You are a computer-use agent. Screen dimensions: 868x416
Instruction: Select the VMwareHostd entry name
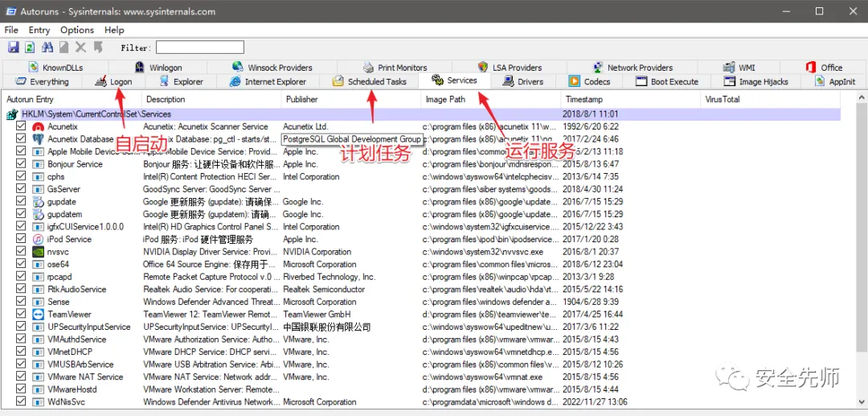[72, 389]
